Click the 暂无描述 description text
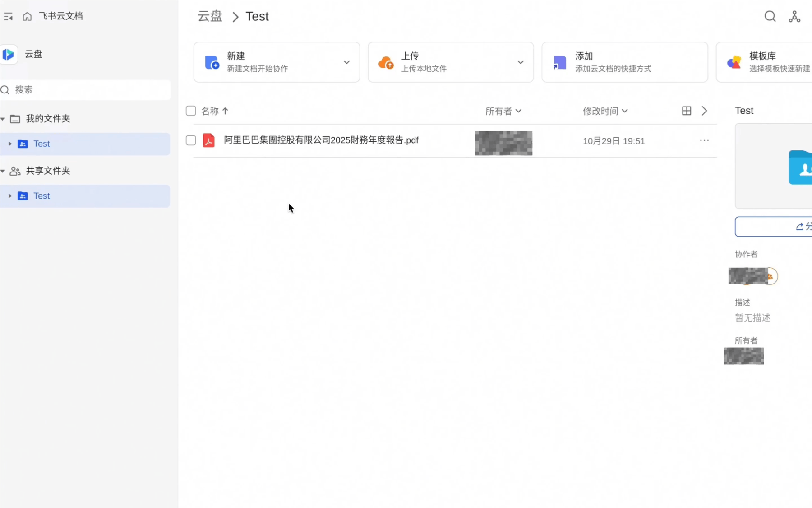 coord(752,318)
